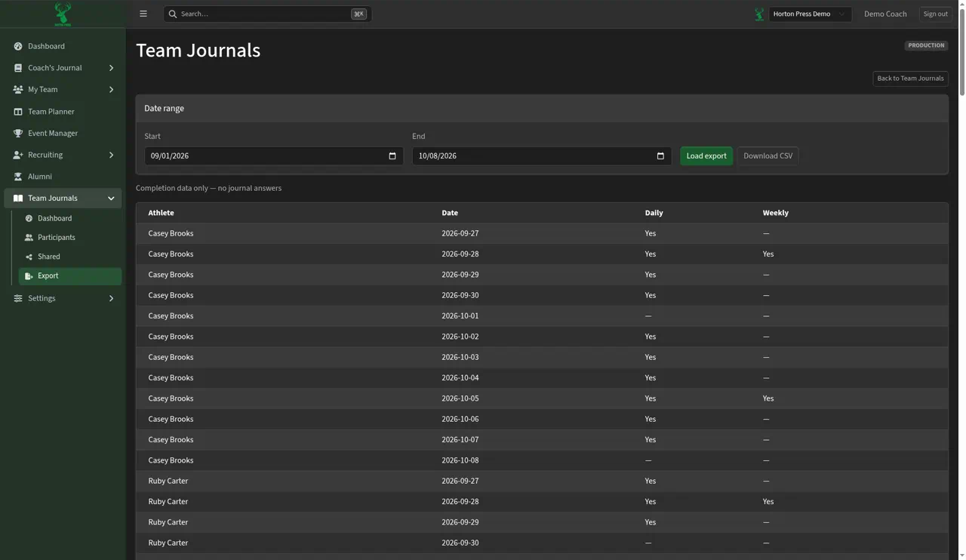Click the team logo next to Horton Press Demo
The height and width of the screenshot is (560, 966).
coord(759,14)
